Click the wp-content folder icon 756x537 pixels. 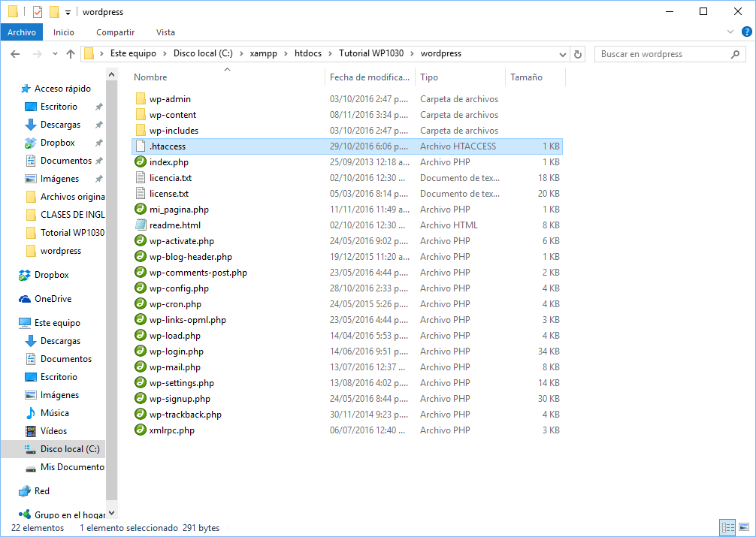pyautogui.click(x=141, y=115)
